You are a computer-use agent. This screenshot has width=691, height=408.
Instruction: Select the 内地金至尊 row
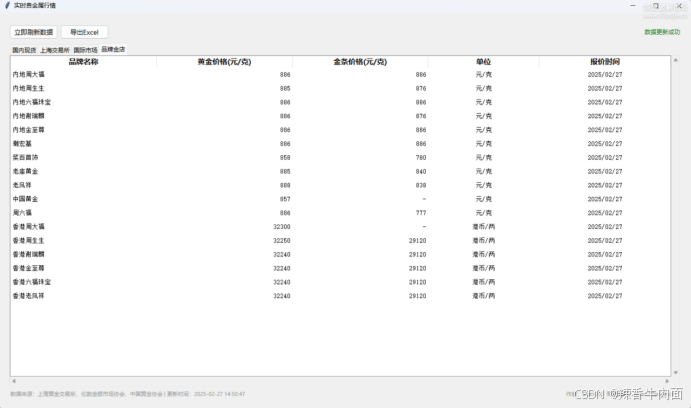pos(341,130)
